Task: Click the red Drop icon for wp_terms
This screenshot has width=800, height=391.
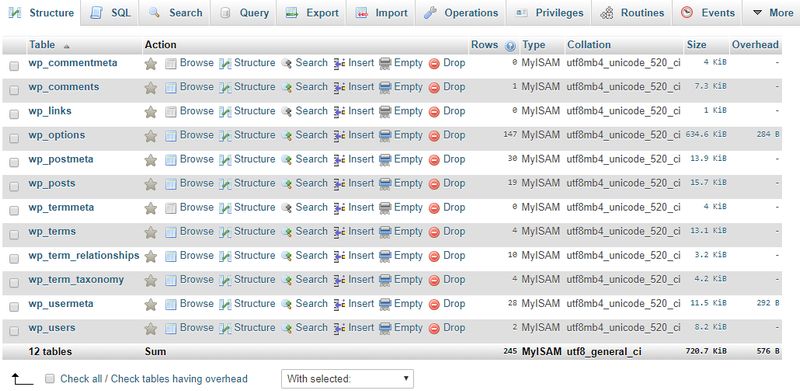Action: 434,232
